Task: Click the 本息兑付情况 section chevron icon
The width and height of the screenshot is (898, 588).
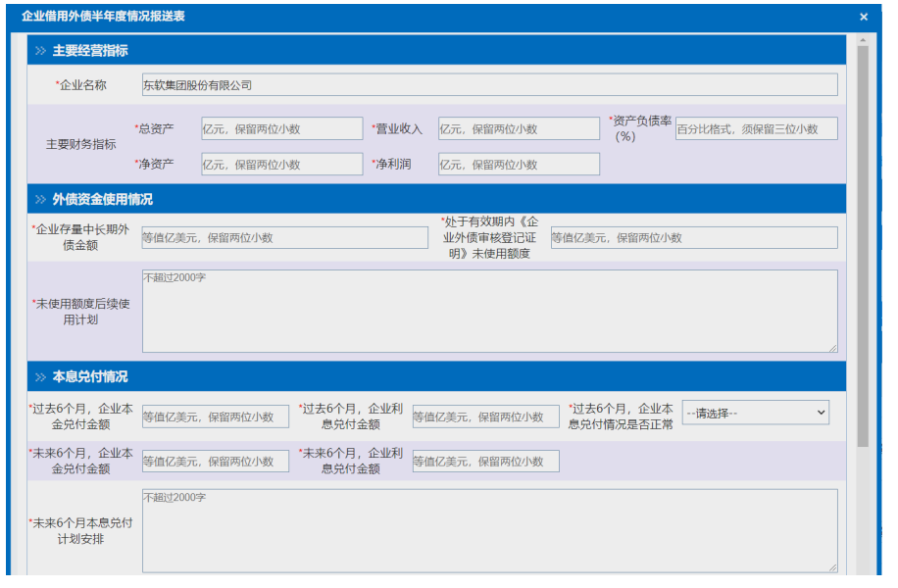Action: [40, 376]
